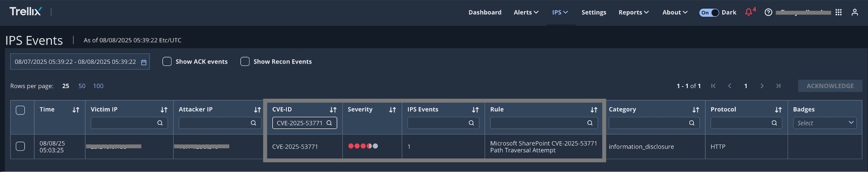
Task: Click the information_disclosure category cell
Action: click(x=641, y=147)
